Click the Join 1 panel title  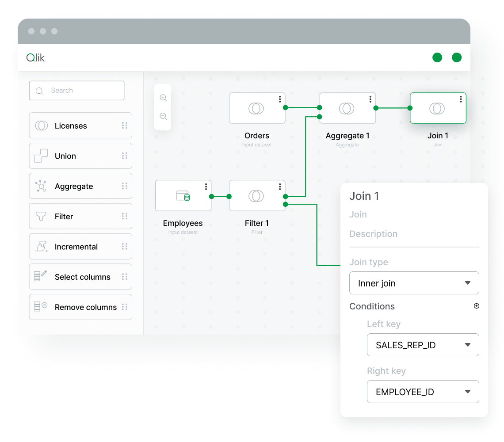(364, 196)
